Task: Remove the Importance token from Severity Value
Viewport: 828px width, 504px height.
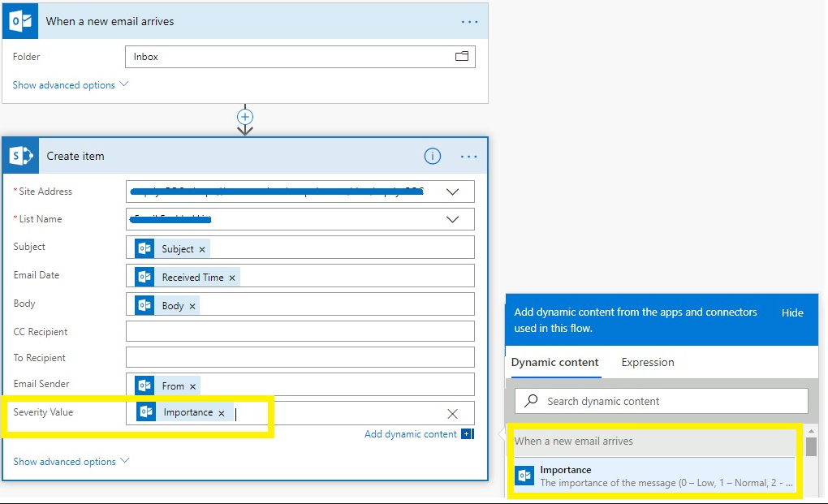Action: (x=221, y=413)
